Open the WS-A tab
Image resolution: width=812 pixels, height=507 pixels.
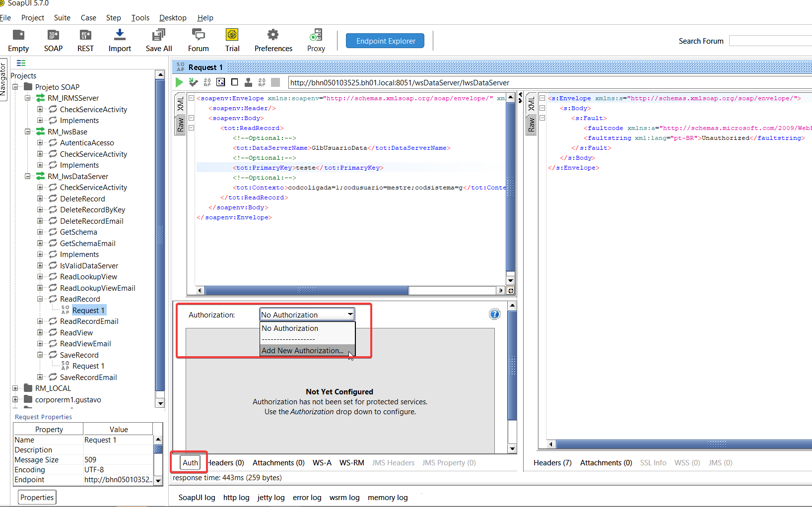[322, 463]
